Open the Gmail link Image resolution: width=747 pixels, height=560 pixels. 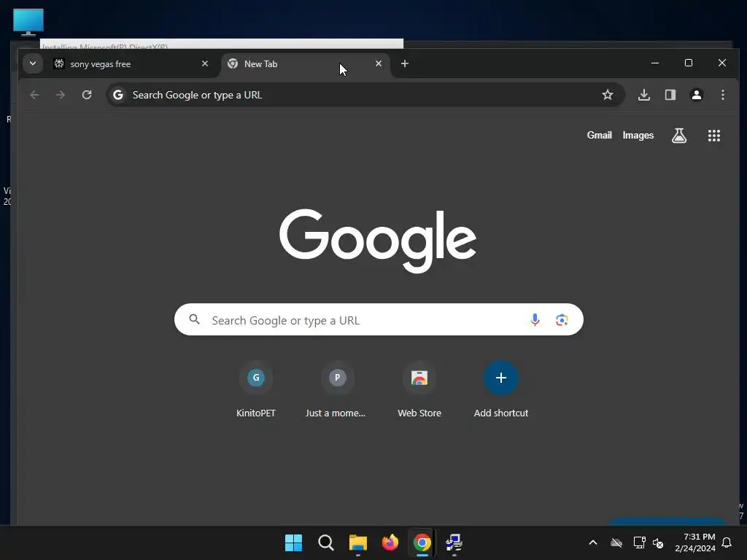[x=600, y=135]
